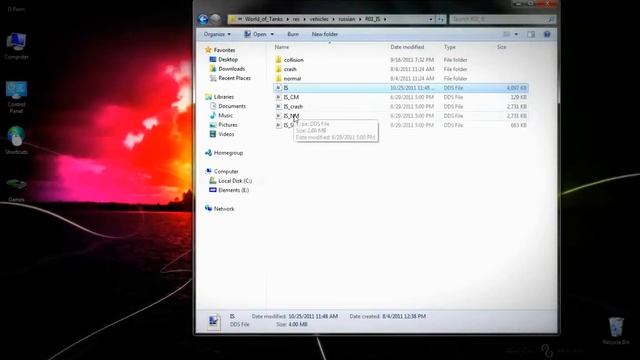Open Favorites in the navigation pane
This screenshot has height=360, width=640.
pos(224,50)
